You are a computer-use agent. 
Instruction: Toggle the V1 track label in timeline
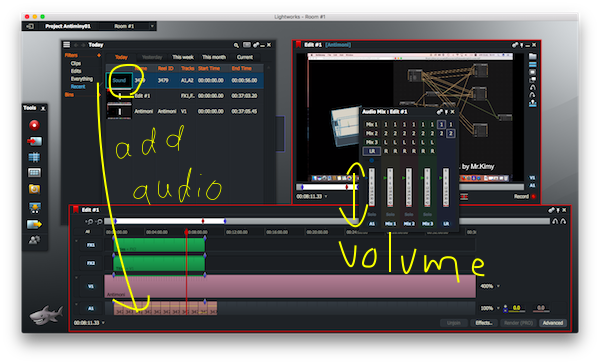(91, 286)
